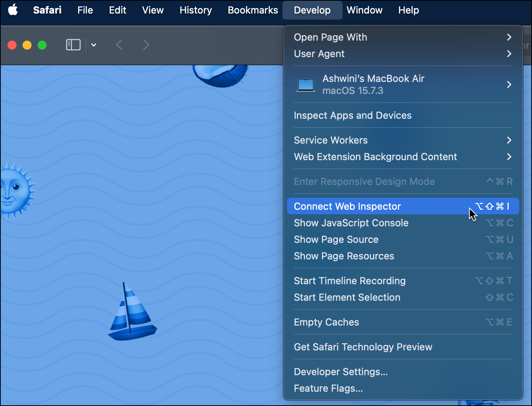Open the tab group dropdown chevron

pyautogui.click(x=94, y=45)
